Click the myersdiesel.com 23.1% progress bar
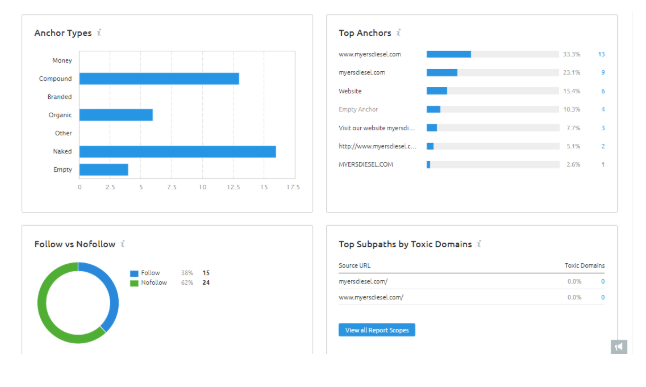Viewport: 646px width, 387px height. pyautogui.click(x=493, y=73)
